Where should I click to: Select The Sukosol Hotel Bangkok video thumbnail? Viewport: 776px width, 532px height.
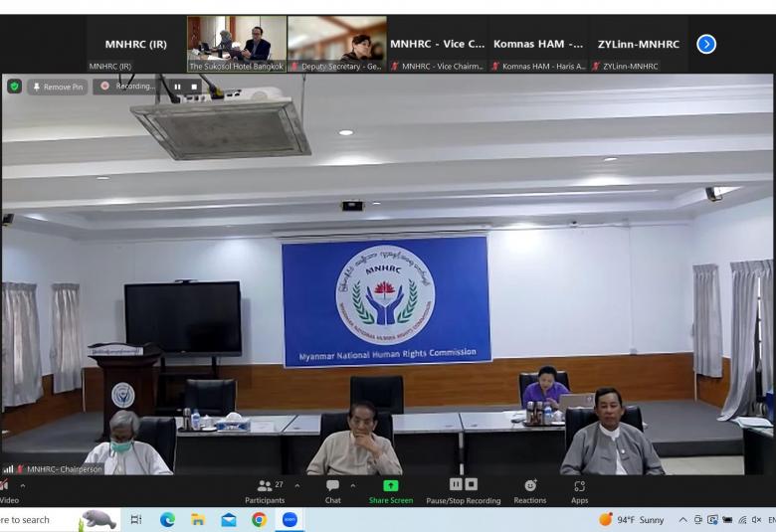coord(237,44)
